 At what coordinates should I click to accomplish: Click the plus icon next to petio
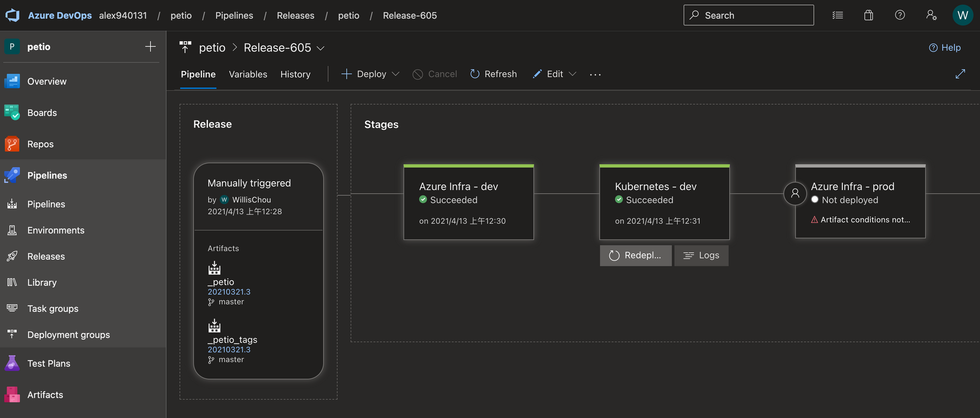pyautogui.click(x=150, y=47)
